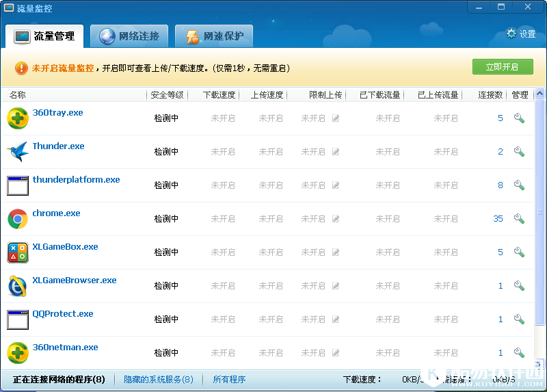Open 设置 settings gear

[521, 34]
